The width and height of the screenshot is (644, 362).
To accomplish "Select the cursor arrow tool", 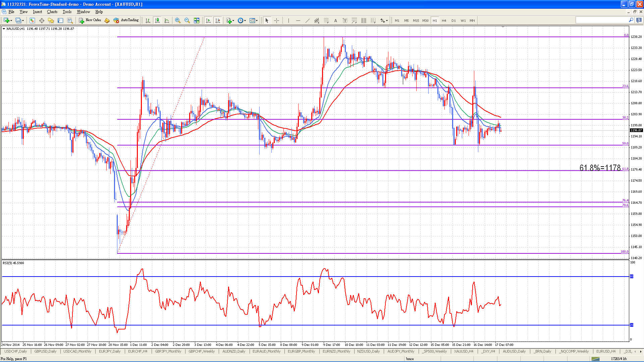I will tap(267, 20).
